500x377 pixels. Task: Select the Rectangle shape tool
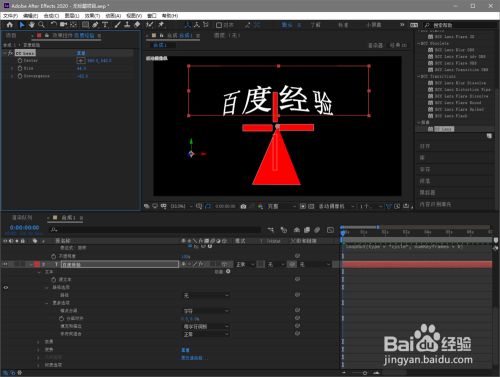pyautogui.click(x=85, y=25)
